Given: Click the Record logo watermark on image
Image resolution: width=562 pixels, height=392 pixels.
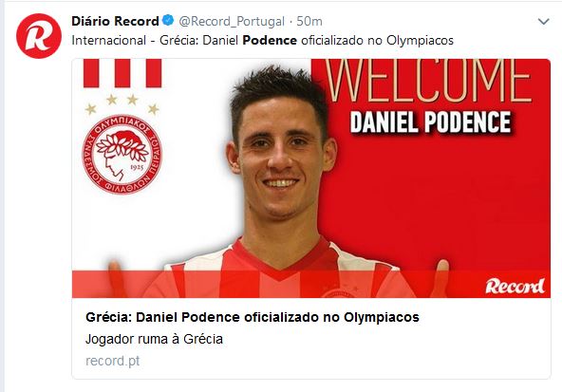Looking at the screenshot, I should click(515, 286).
